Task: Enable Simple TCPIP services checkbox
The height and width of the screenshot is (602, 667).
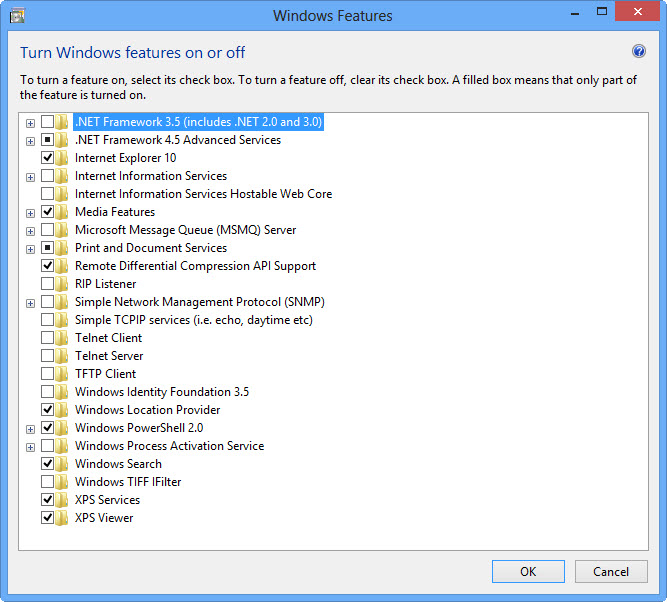Action: (47, 320)
